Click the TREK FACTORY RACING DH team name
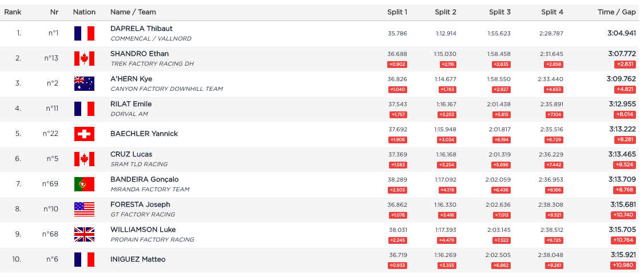The width and height of the screenshot is (644, 277). [152, 64]
